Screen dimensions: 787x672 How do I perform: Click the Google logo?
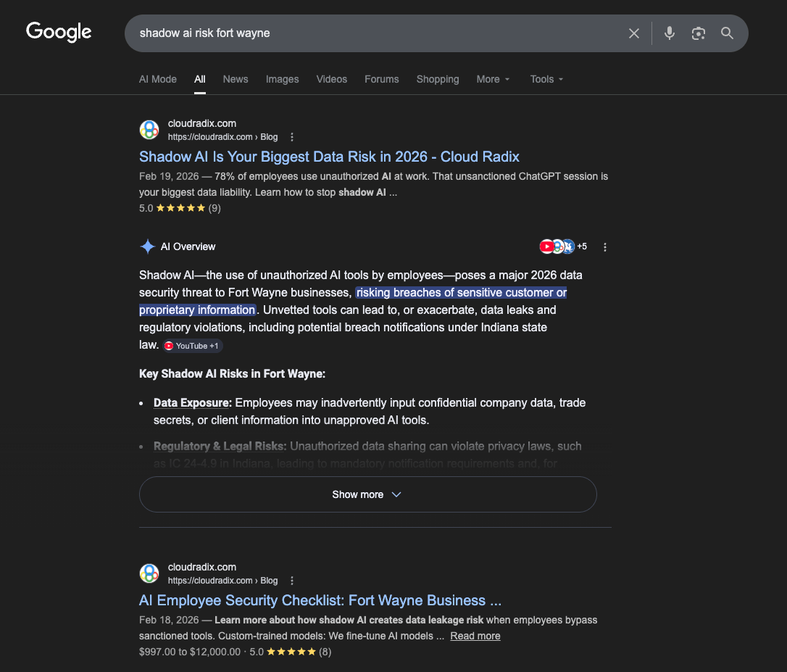click(59, 32)
